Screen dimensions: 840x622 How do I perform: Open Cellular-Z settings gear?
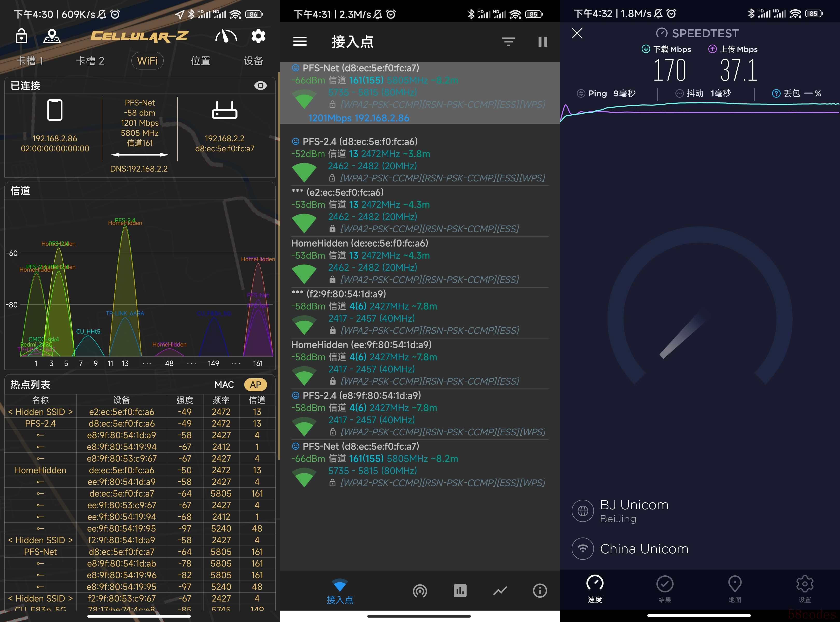click(258, 36)
